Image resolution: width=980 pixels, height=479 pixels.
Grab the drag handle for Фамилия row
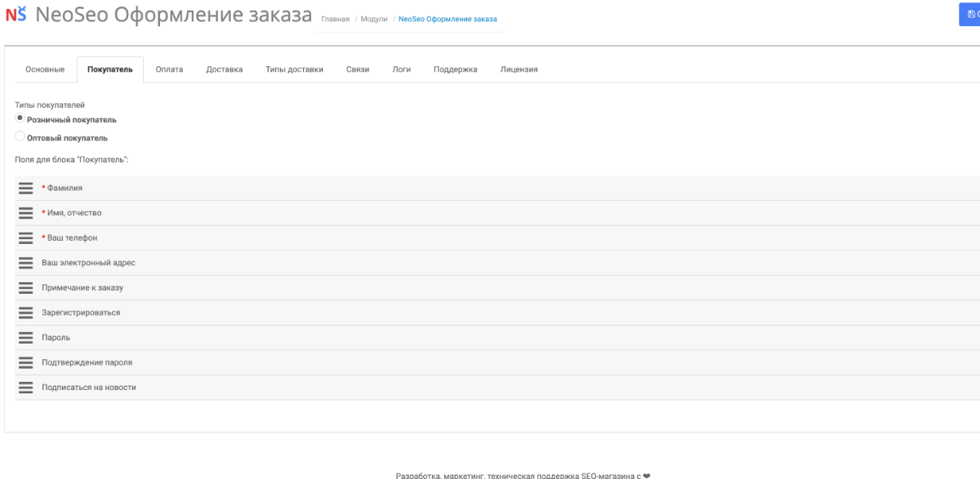click(x=25, y=188)
